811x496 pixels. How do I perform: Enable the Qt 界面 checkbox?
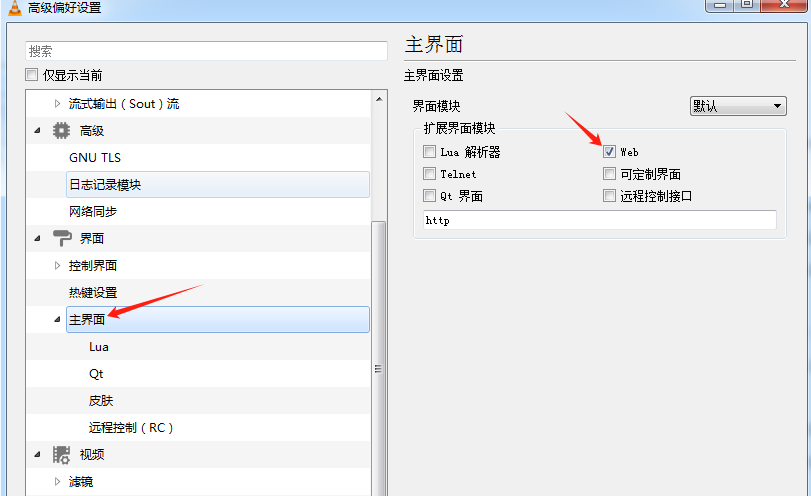[x=429, y=196]
